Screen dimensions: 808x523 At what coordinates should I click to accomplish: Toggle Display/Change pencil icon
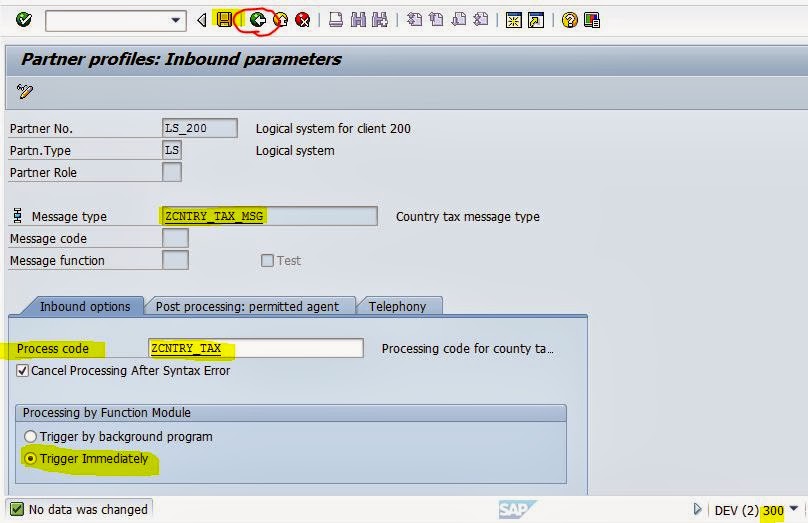[25, 91]
